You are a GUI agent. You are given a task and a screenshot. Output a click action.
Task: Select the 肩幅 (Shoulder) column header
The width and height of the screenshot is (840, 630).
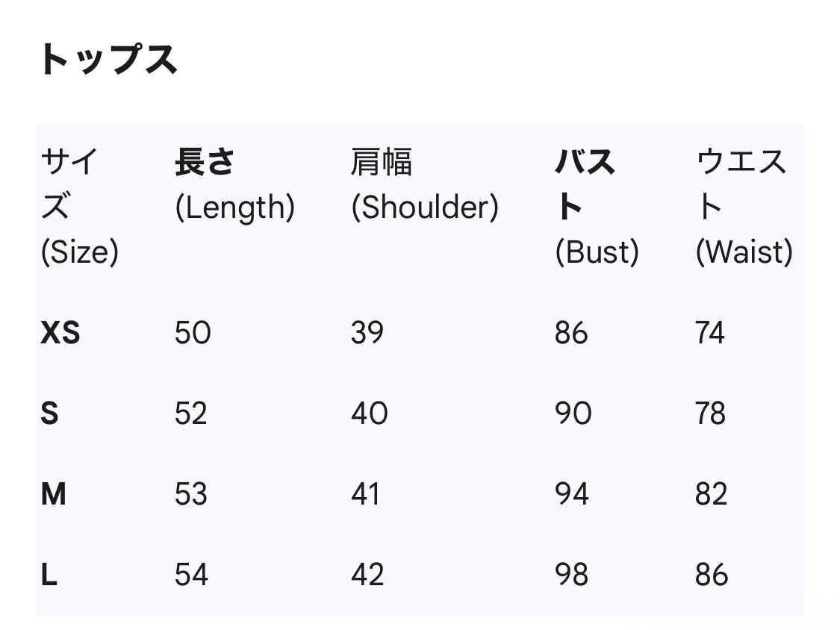coord(424,184)
